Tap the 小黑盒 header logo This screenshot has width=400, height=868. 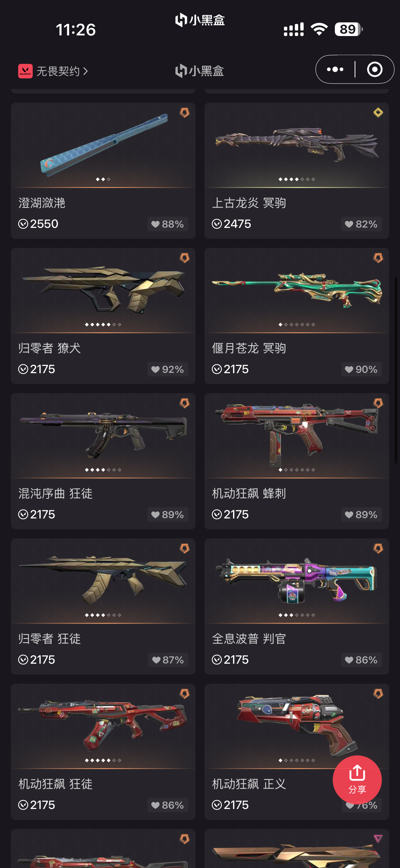click(200, 71)
